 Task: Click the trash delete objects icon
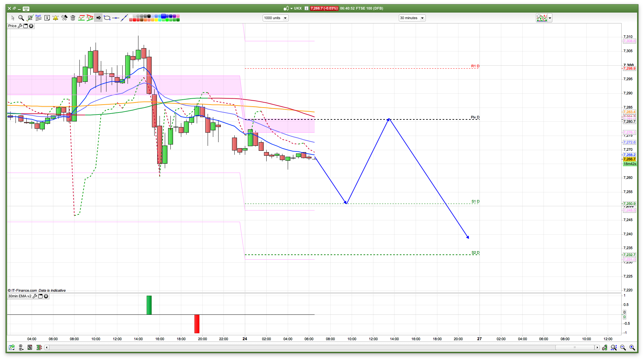(73, 18)
